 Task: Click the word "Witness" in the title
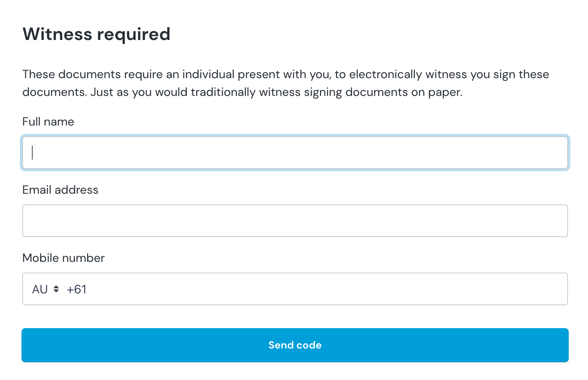[x=57, y=34]
